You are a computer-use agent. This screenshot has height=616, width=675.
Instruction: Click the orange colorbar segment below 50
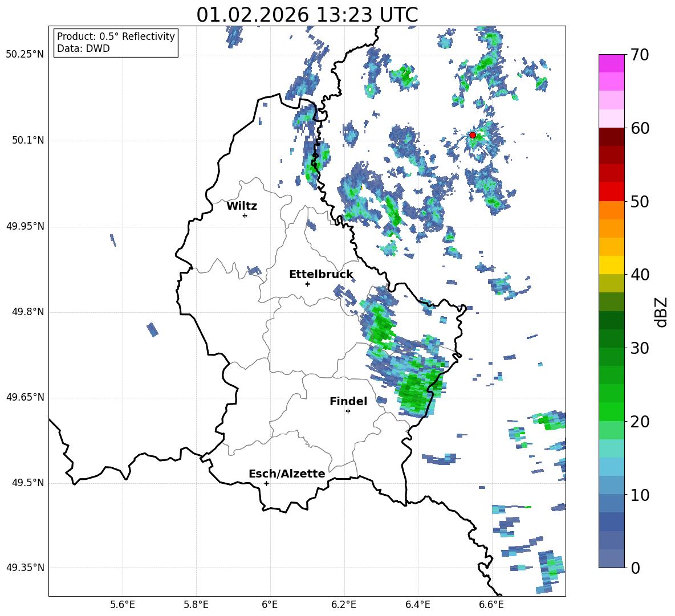pos(611,210)
